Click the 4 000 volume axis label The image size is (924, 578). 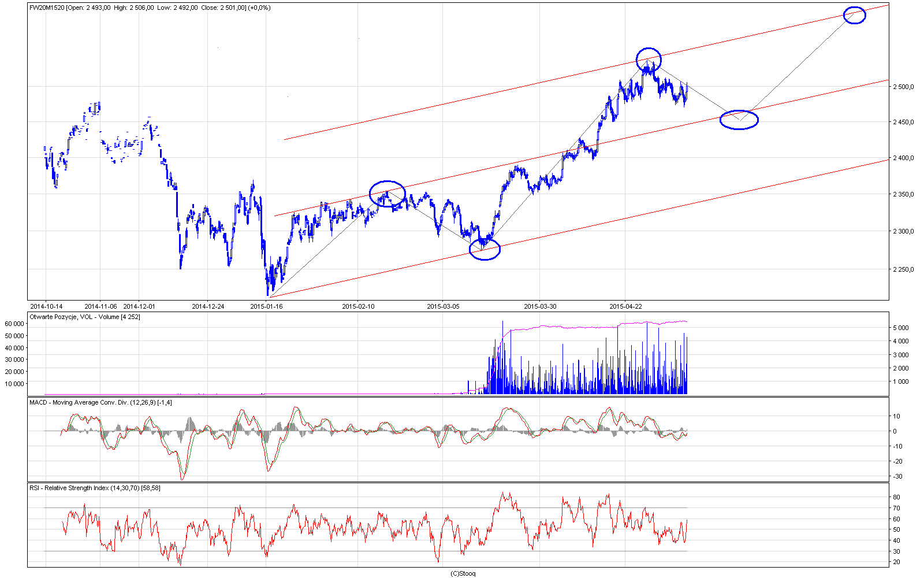[901, 342]
